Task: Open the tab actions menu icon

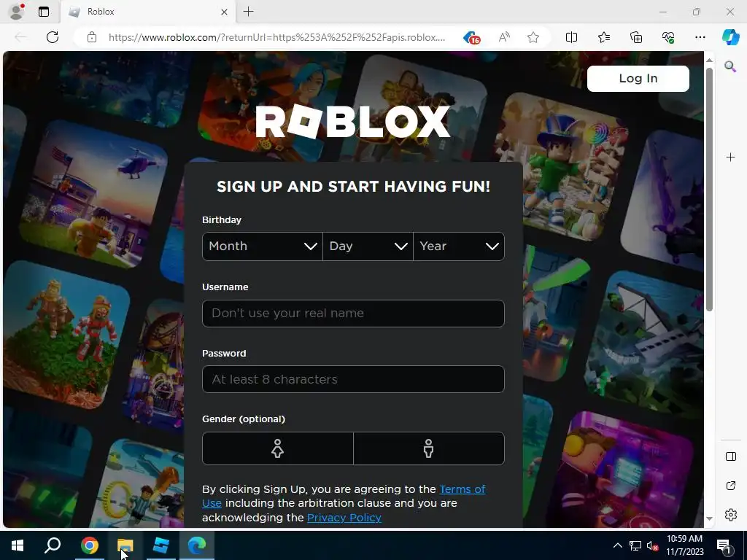Action: [44, 12]
